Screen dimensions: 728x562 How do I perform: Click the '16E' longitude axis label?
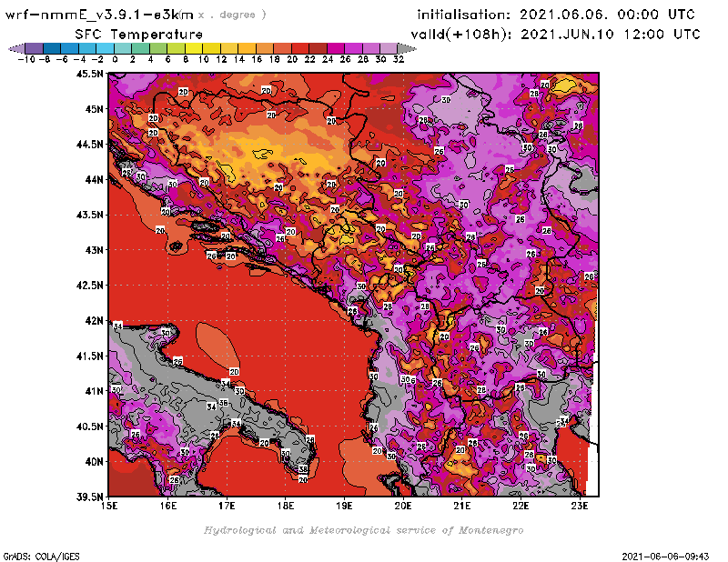click(168, 506)
